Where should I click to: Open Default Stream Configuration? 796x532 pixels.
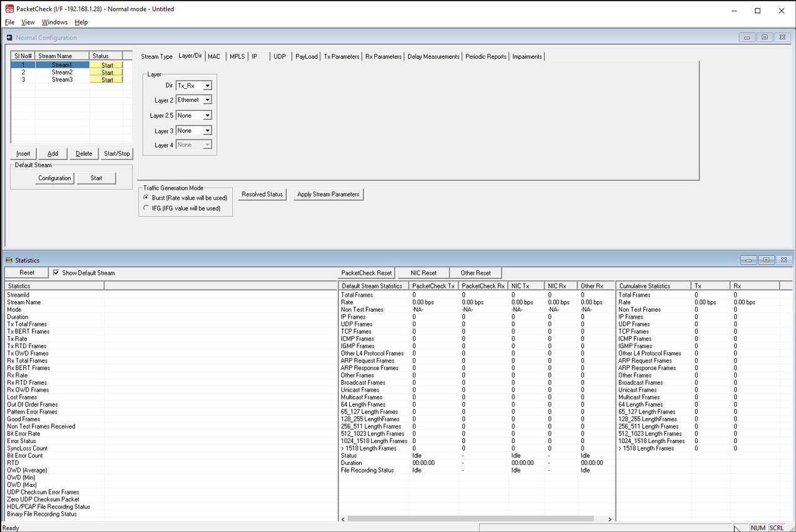(54, 178)
